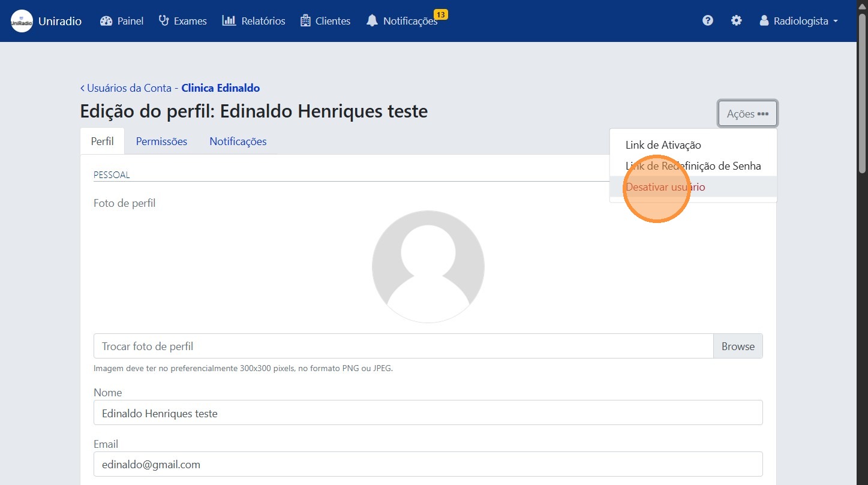Click the help question mark icon

click(708, 21)
